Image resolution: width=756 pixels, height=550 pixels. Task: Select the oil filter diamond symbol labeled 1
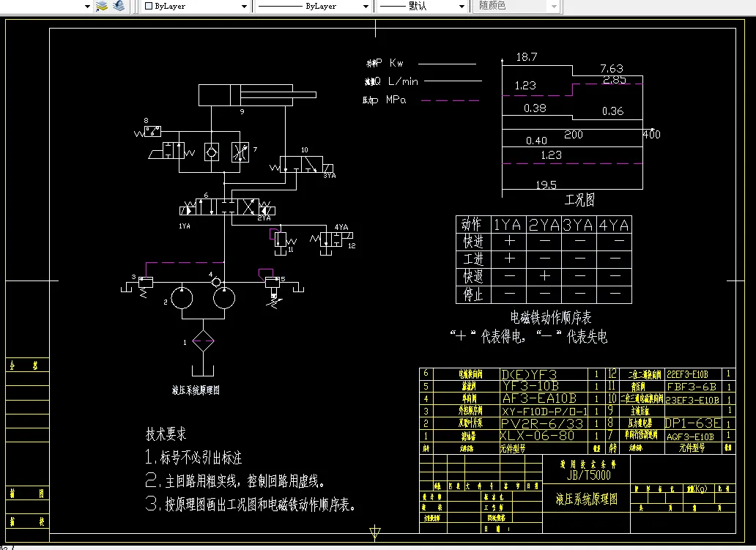point(203,341)
